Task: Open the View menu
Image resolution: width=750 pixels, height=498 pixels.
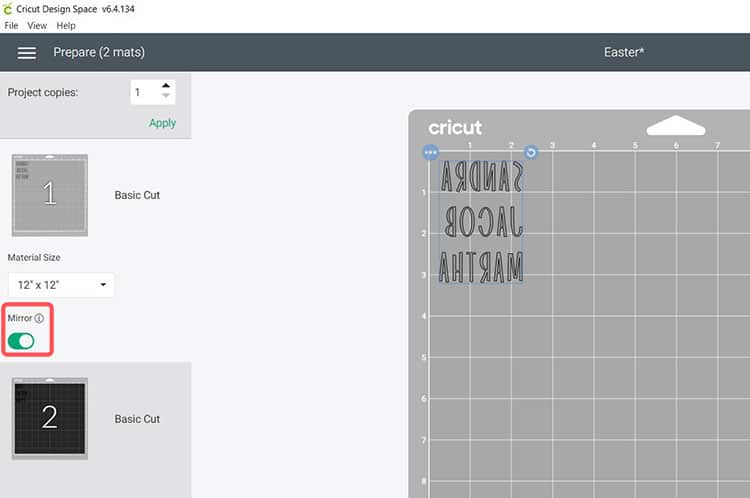Action: tap(37, 26)
